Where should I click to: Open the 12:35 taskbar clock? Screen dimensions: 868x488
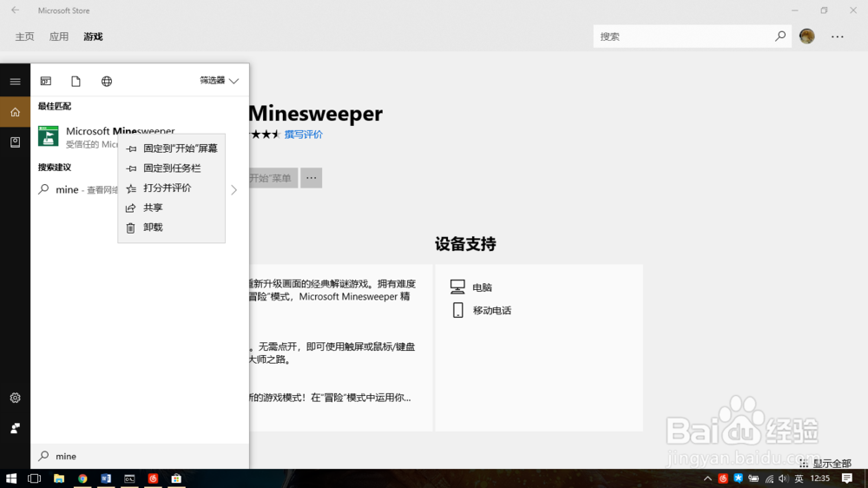[820, 478]
